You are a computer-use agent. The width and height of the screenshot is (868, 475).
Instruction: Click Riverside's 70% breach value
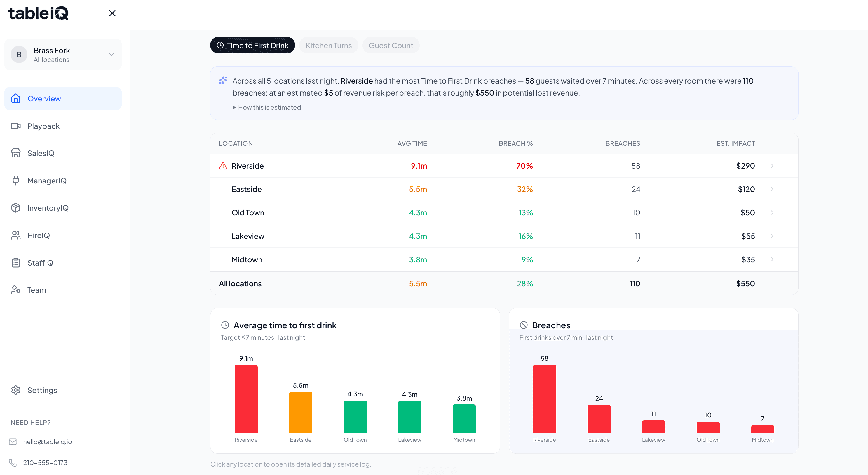tap(525, 166)
